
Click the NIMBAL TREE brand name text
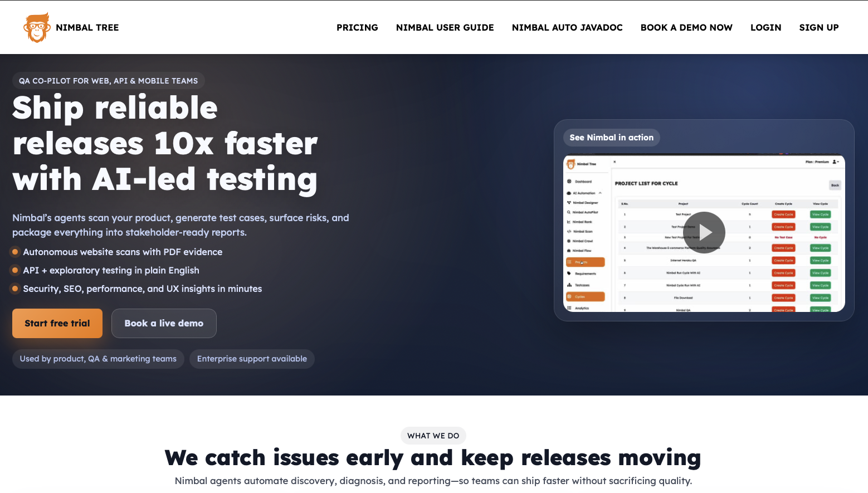click(87, 27)
